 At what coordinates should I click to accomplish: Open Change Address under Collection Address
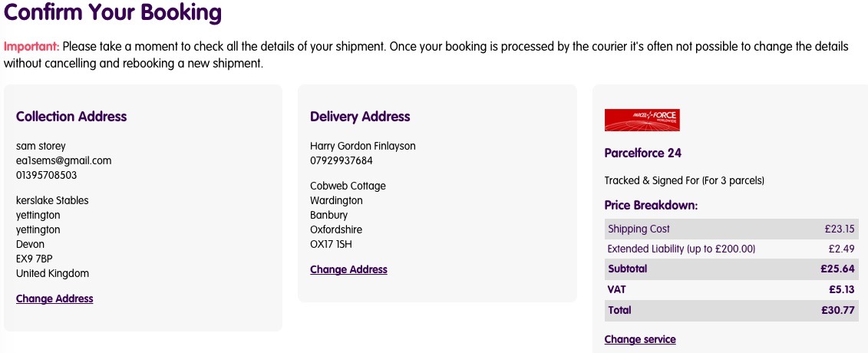pyautogui.click(x=54, y=299)
